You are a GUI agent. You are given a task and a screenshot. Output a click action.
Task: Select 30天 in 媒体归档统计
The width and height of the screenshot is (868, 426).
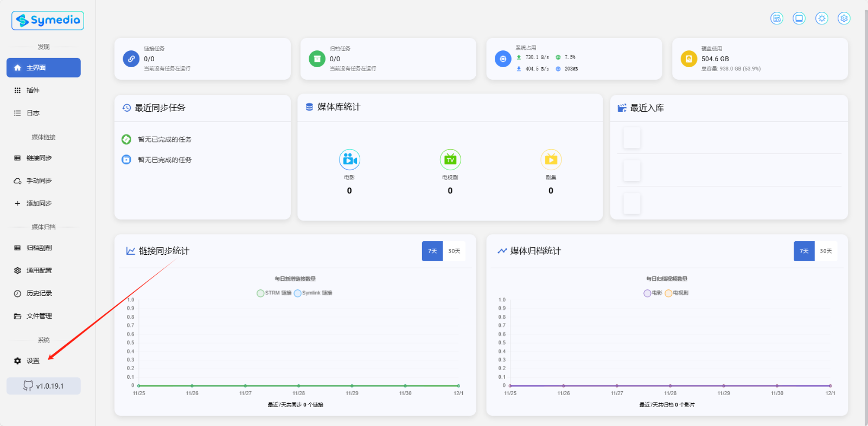pos(826,251)
